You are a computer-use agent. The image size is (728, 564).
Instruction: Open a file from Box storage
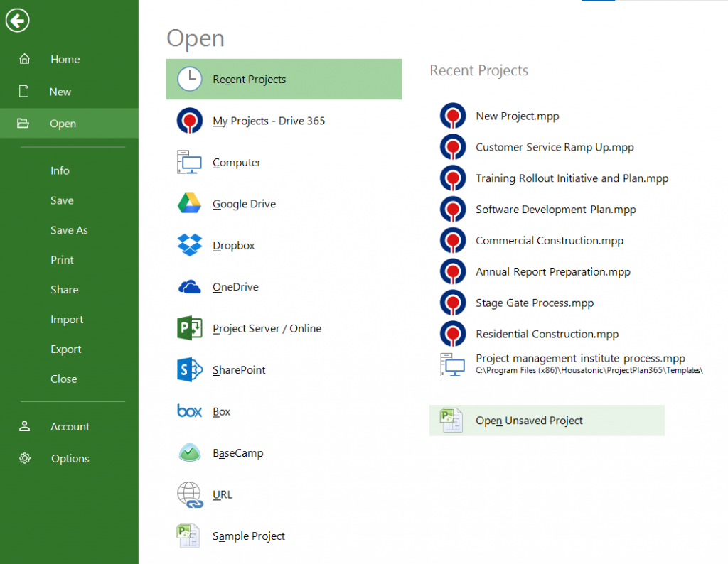[x=220, y=411]
